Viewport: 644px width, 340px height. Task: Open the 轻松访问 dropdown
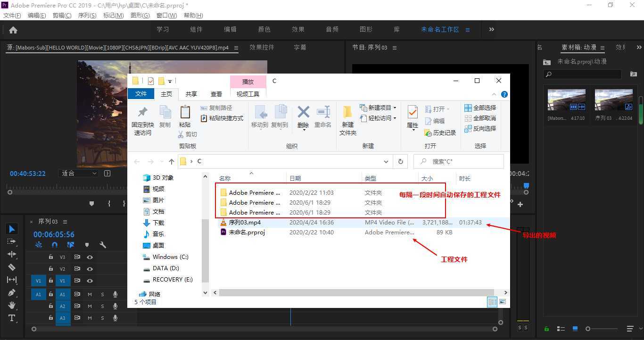click(378, 118)
